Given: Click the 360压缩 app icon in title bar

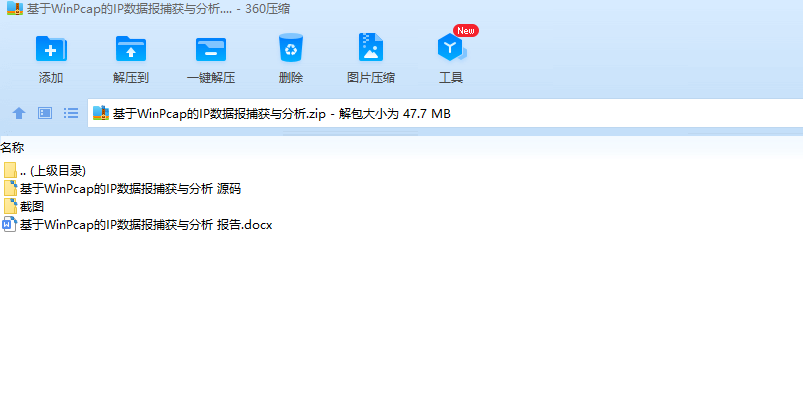Looking at the screenshot, I should click(x=15, y=9).
